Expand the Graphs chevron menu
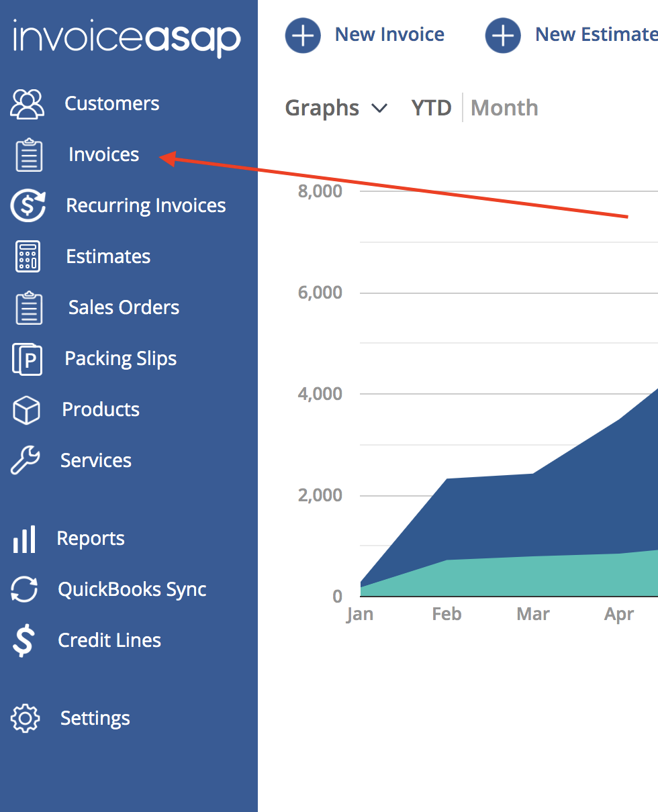The width and height of the screenshot is (658, 812). coord(381,108)
